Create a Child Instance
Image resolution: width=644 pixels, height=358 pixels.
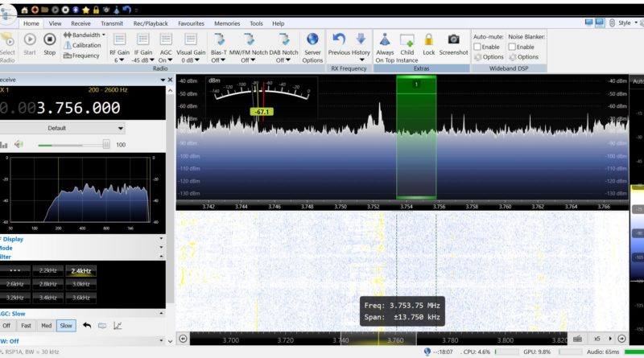tap(407, 48)
